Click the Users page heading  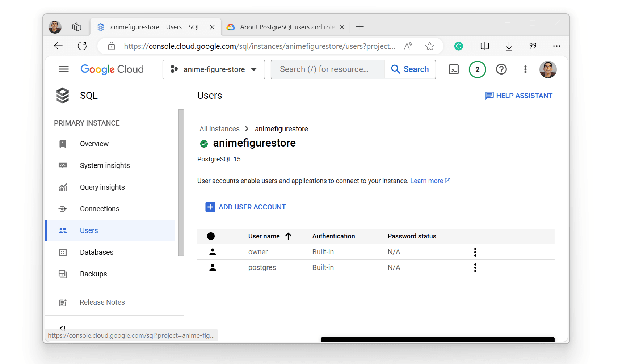210,96
